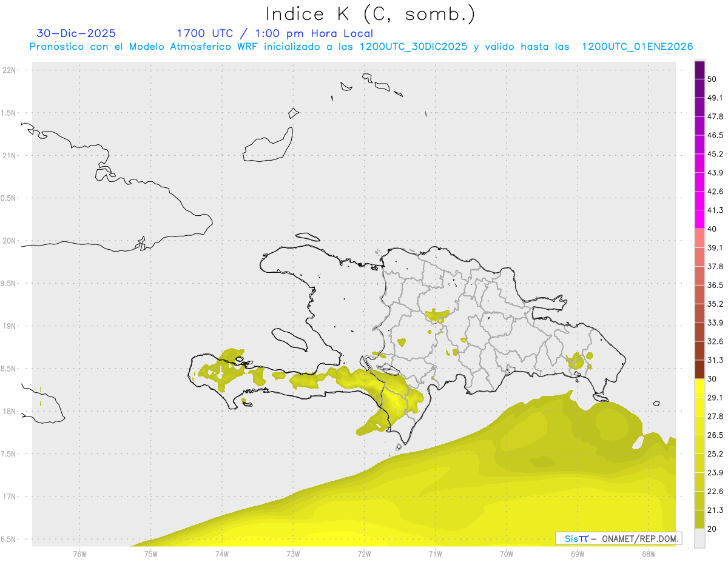Click the longitude axis label "75W"

(x=150, y=554)
